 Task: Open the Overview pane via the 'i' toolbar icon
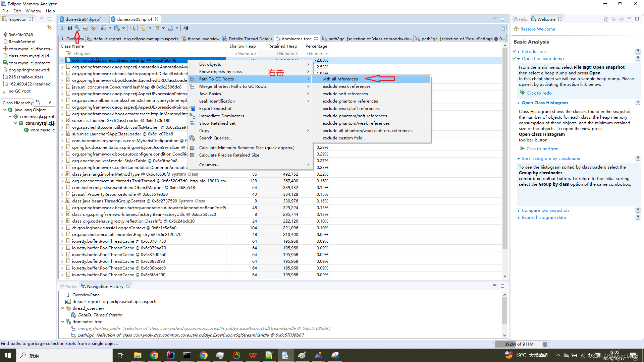[62, 28]
